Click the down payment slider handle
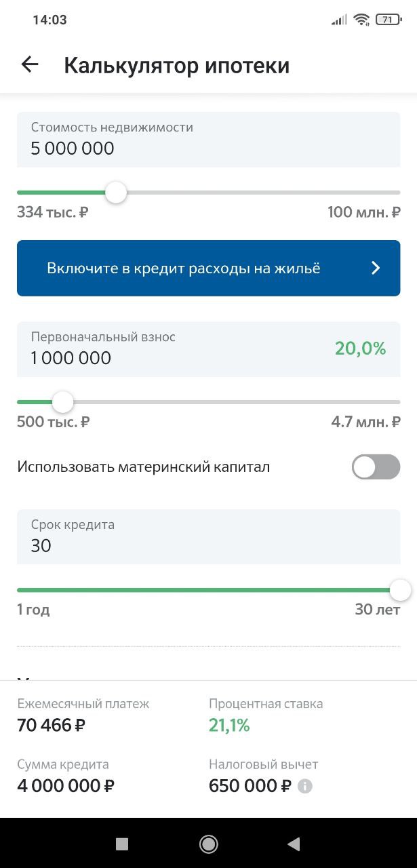417x868 pixels. point(63,402)
